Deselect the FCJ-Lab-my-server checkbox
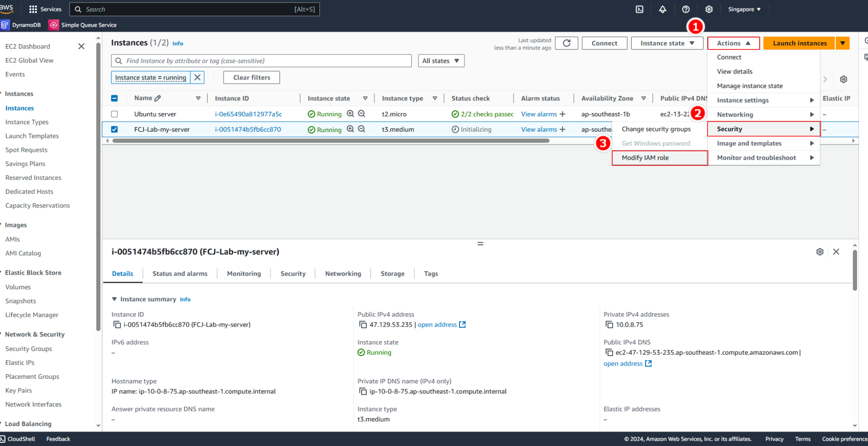The width and height of the screenshot is (868, 446). pos(115,129)
